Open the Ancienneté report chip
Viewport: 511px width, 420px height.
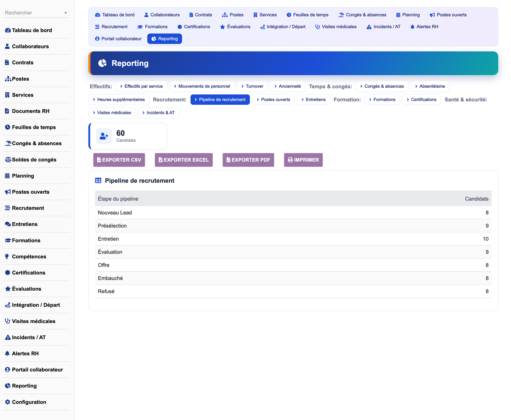click(x=288, y=86)
